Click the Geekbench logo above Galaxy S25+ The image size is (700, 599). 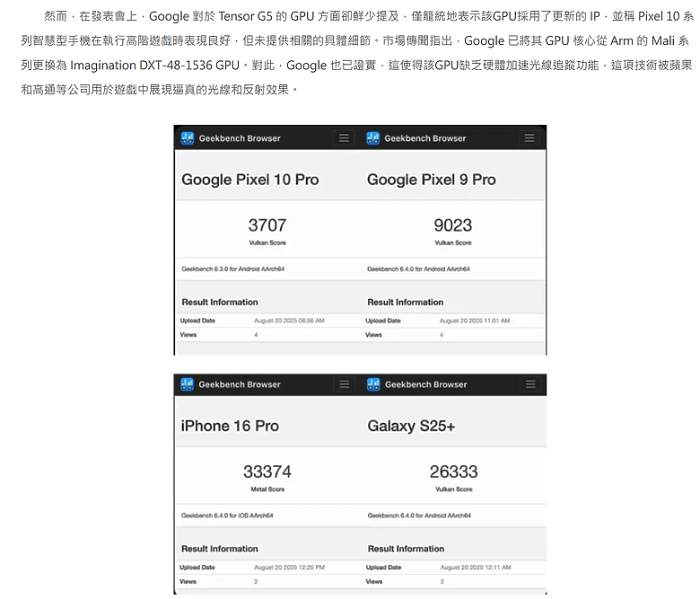373,384
